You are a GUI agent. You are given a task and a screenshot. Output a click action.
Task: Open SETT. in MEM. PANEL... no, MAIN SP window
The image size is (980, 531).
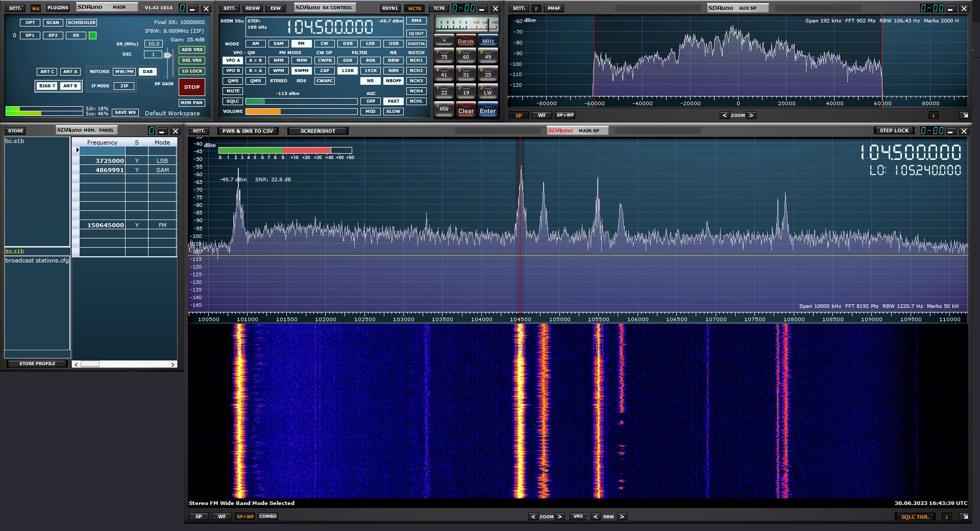[199, 131]
